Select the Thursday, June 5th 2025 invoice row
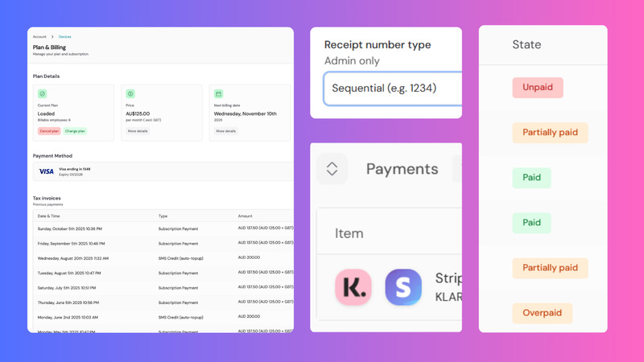Screen dimensions: 644x362 point(163,302)
